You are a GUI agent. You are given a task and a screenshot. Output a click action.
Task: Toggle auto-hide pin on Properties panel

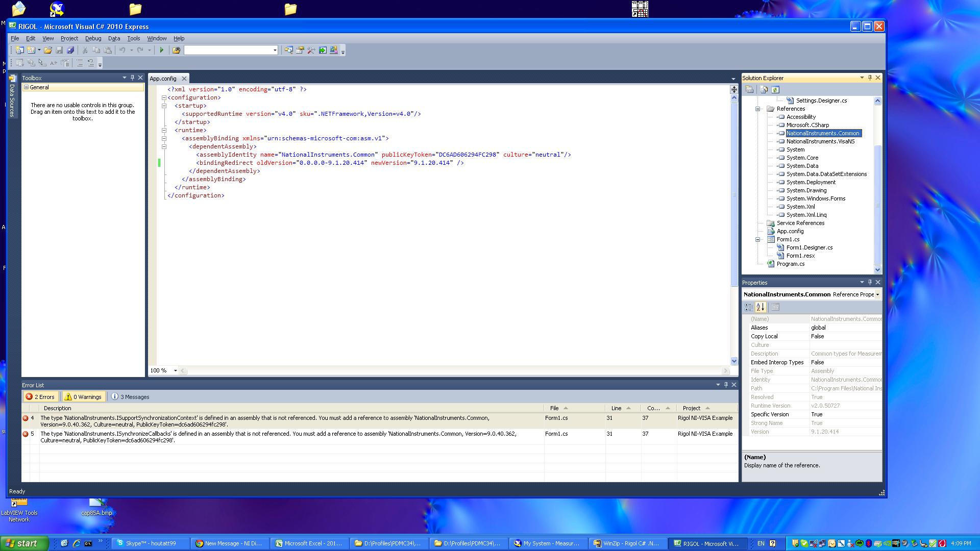(870, 282)
